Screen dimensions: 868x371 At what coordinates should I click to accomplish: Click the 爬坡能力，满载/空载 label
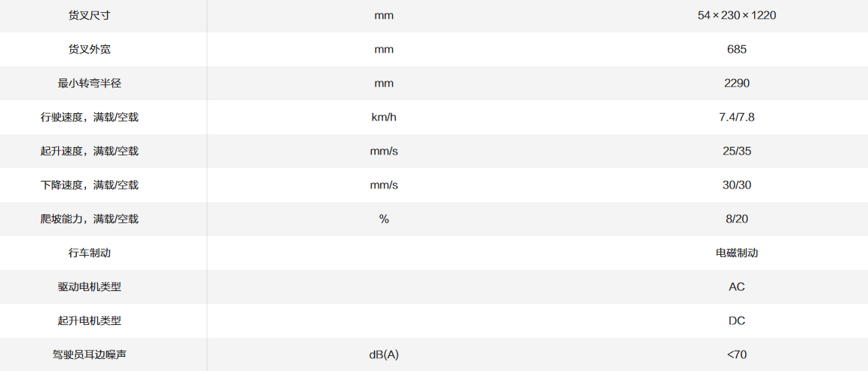click(x=89, y=219)
